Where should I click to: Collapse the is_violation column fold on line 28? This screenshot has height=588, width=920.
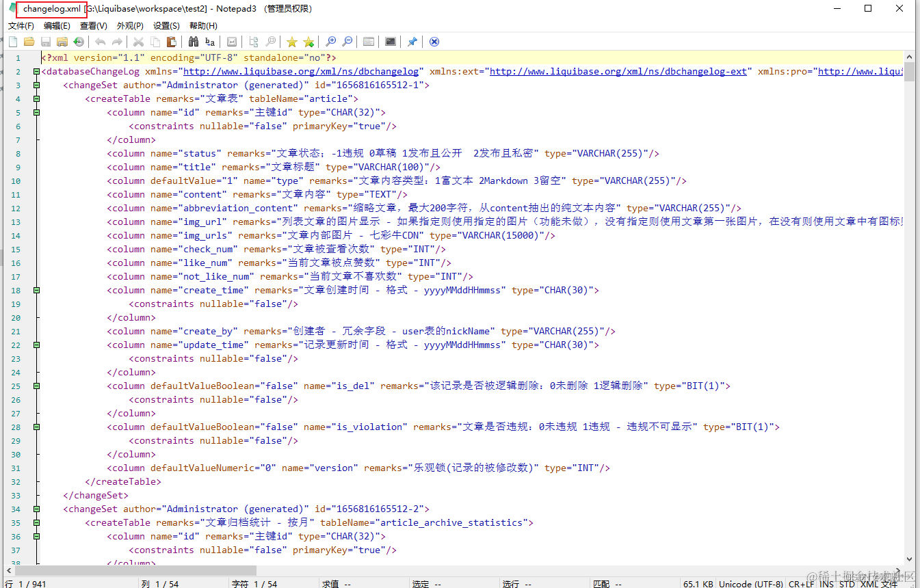(36, 427)
